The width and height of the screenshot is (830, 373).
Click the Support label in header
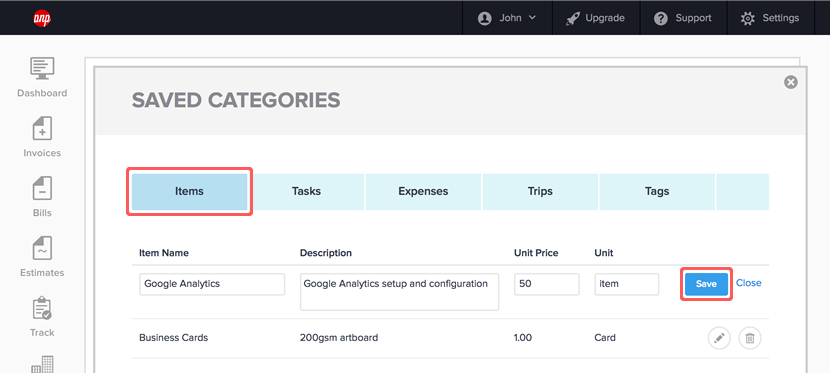694,18
